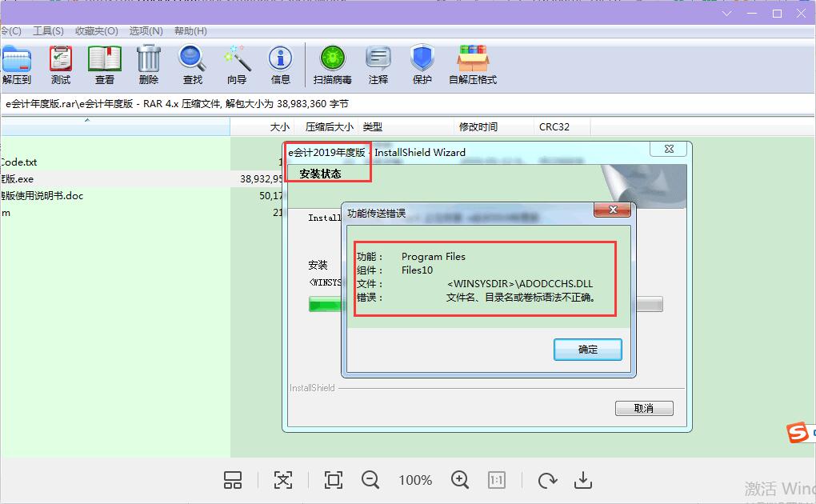This screenshot has height=504, width=816.
Task: Rotate the image clockwise
Action: tap(547, 480)
